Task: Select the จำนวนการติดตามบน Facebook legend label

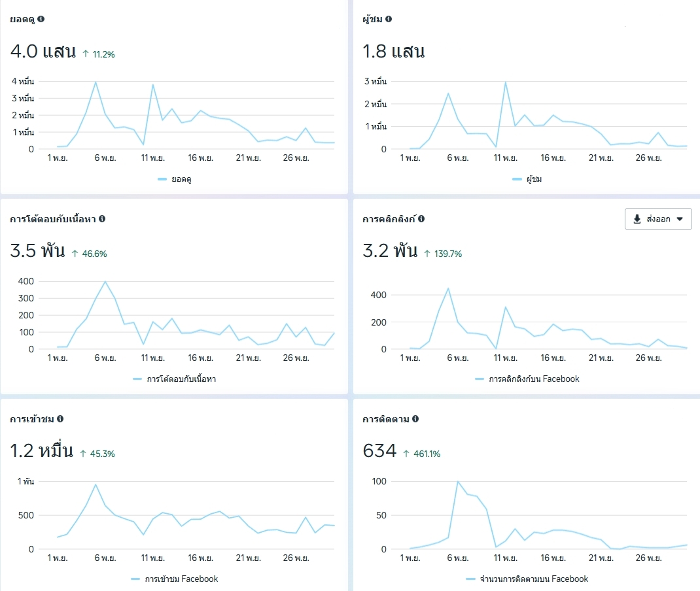Action: point(534,579)
